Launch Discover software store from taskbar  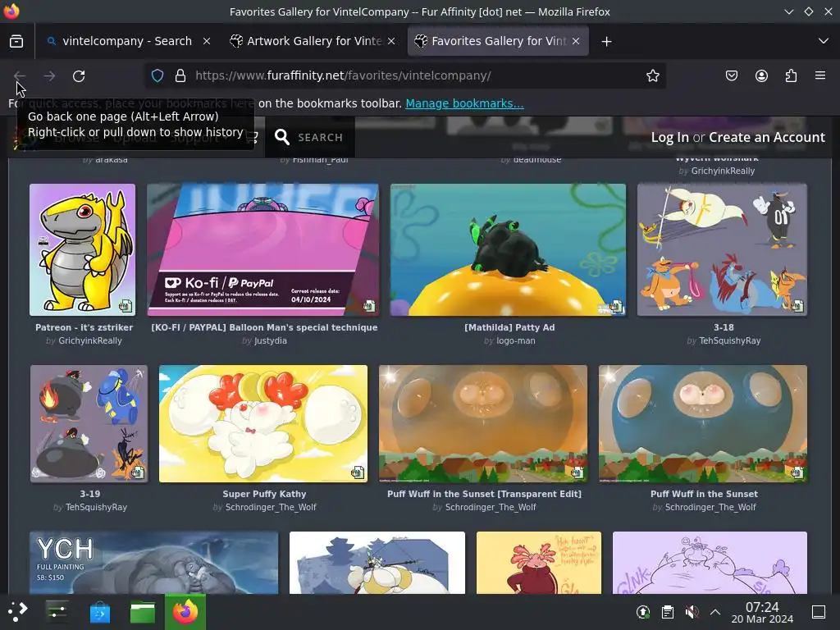pyautogui.click(x=99, y=611)
